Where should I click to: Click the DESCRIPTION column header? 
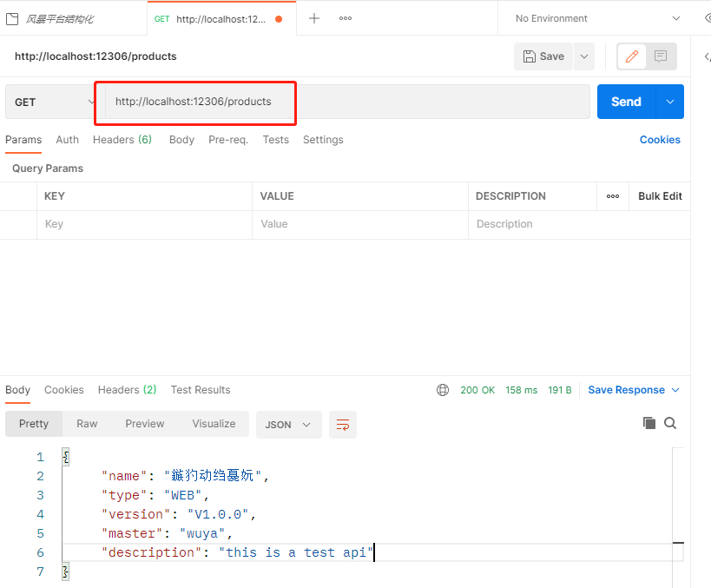(510, 196)
